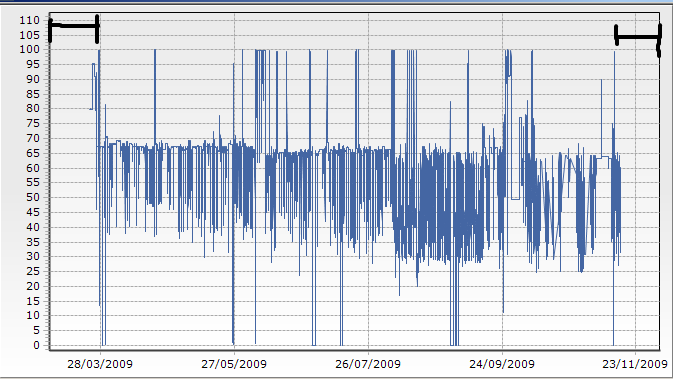Image resolution: width=673 pixels, height=380 pixels.
Task: Click the 60 y-axis value
Action: pos(33,168)
